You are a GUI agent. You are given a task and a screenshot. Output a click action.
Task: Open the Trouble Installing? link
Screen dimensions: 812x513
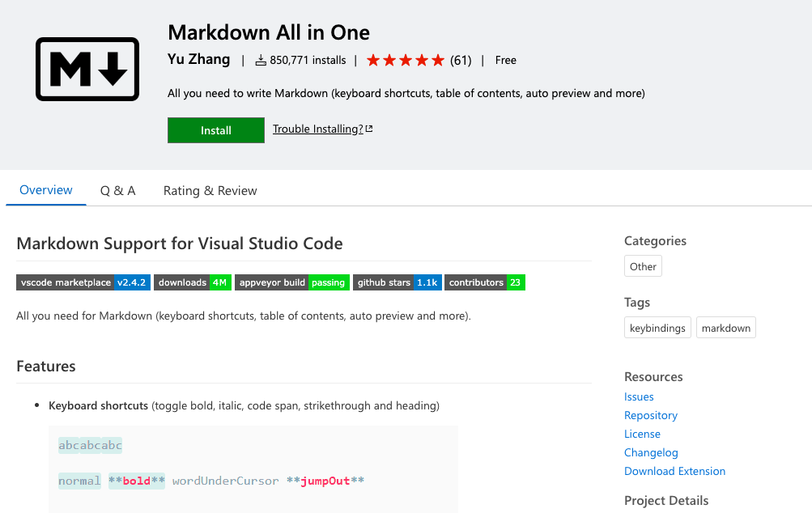coord(318,129)
